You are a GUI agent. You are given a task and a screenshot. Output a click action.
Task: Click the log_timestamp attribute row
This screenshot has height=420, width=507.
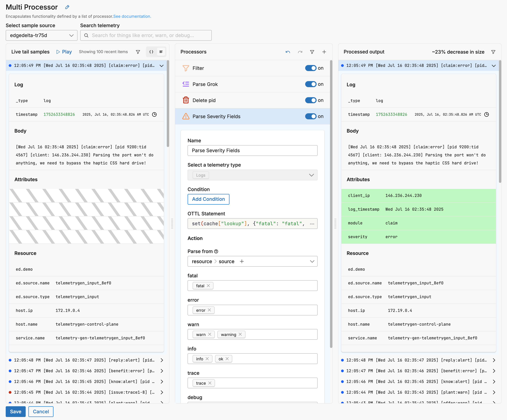point(418,209)
